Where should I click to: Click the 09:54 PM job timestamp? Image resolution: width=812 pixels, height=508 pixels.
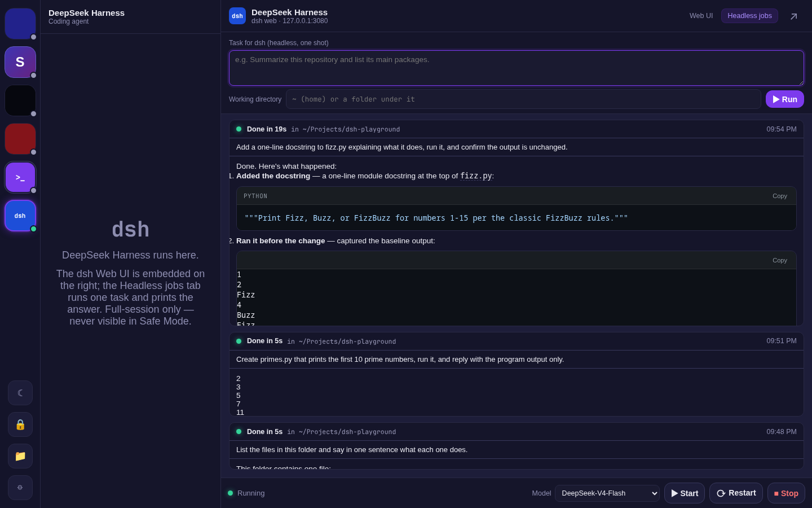[782, 129]
